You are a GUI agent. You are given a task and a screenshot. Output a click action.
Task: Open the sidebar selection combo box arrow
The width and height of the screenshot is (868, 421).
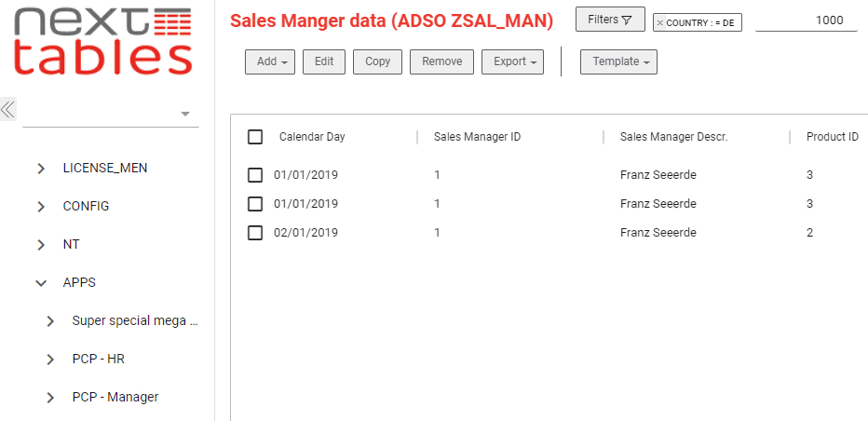point(185,115)
